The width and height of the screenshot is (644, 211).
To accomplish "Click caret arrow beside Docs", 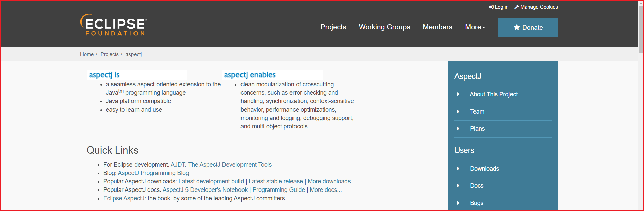I will point(458,186).
